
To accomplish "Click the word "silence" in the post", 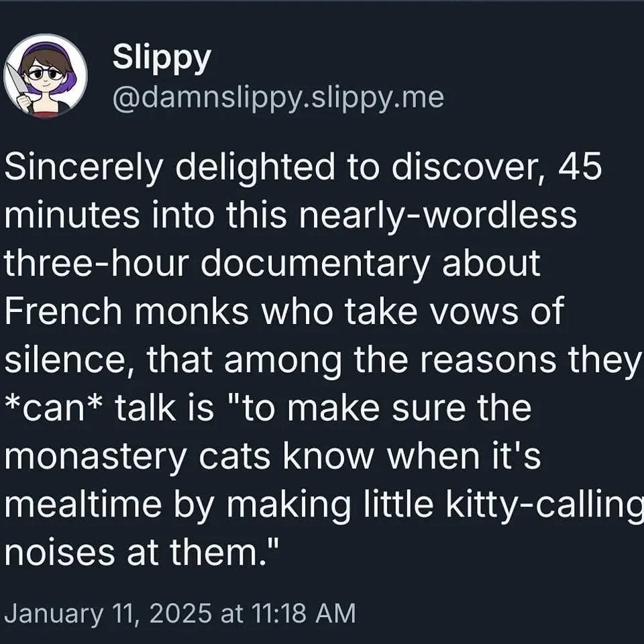I will click(66, 360).
